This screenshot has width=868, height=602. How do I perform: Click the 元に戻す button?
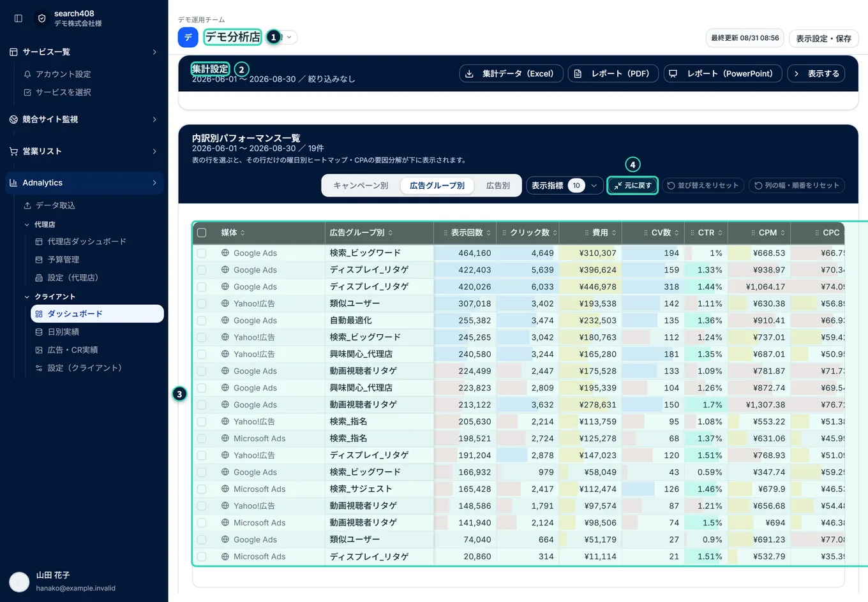click(x=632, y=186)
